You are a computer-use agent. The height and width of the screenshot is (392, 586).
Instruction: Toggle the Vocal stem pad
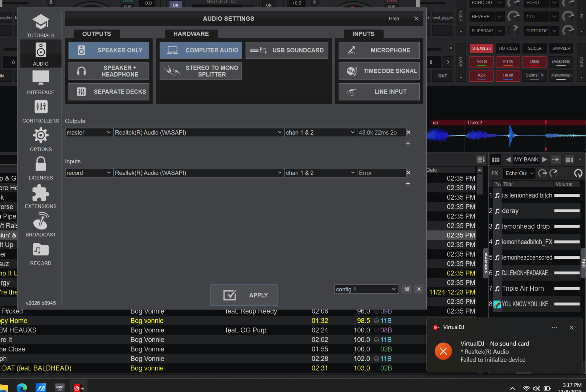click(x=481, y=62)
